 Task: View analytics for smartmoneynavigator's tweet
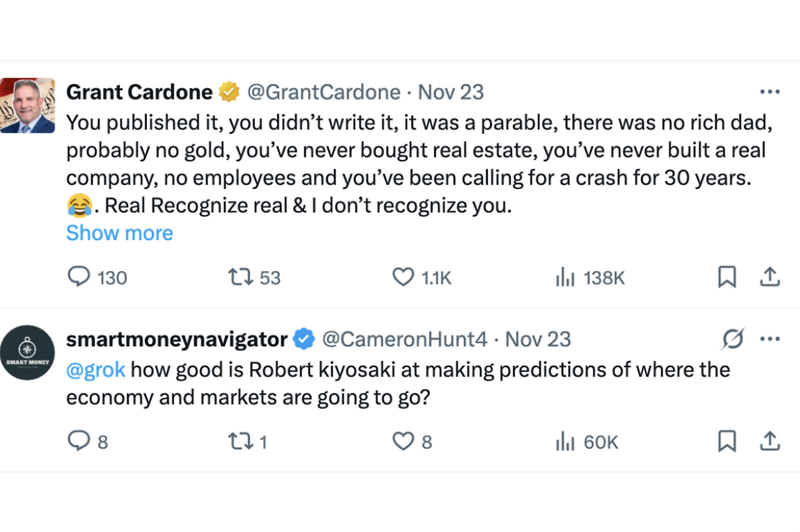565,442
